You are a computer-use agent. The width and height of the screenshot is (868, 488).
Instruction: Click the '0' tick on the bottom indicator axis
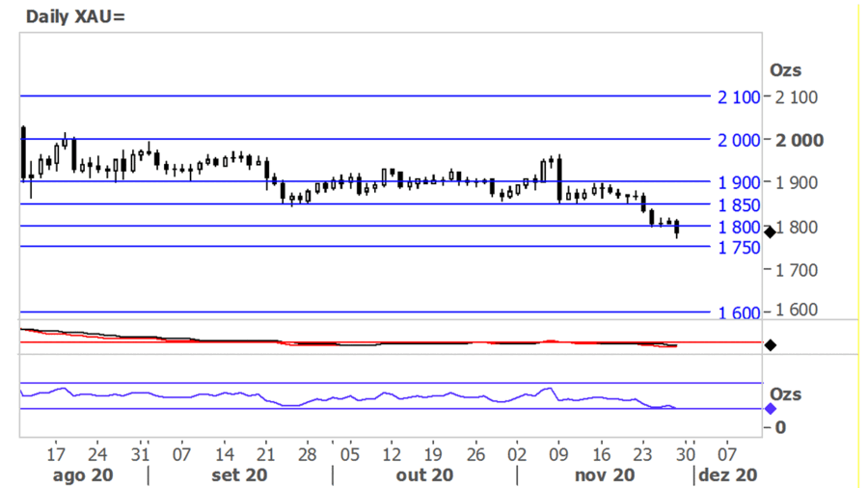(x=780, y=427)
